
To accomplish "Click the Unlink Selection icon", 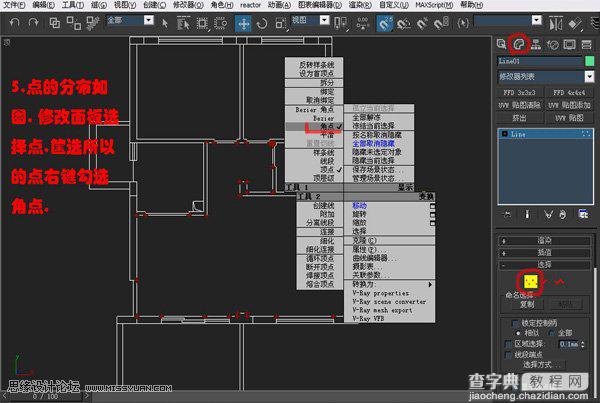I will 73,23.
